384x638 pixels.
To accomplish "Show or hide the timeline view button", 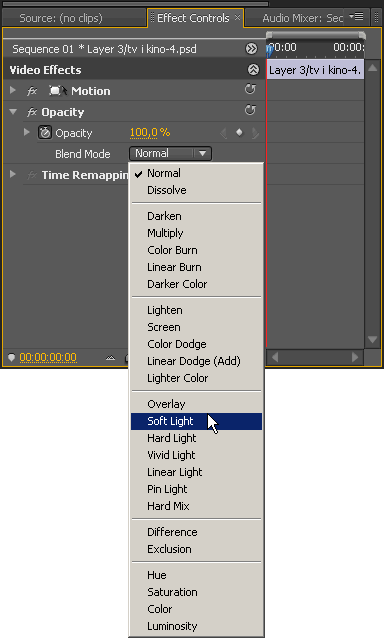I will click(x=251, y=49).
